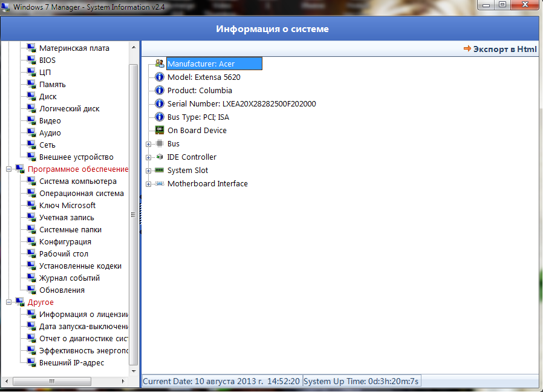Open Эффективность энергопотребления item
This screenshot has width=543, height=392.
click(x=83, y=351)
